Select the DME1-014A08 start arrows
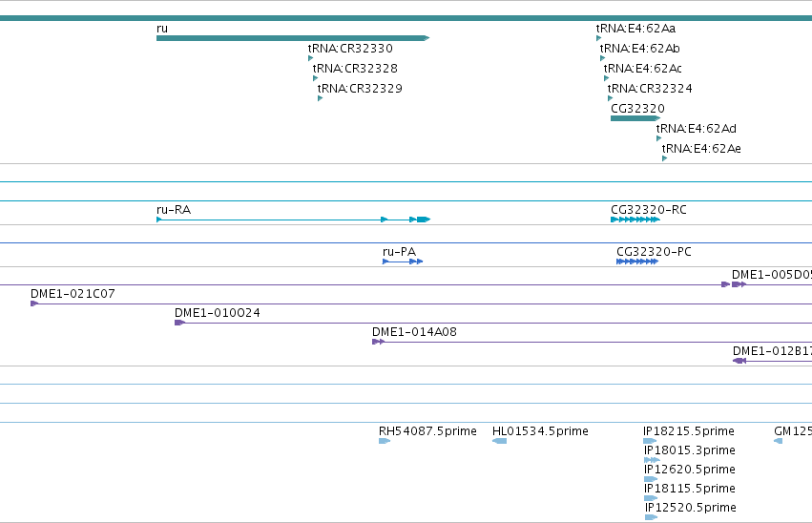Viewport: 812px width, 523px height. (x=379, y=342)
